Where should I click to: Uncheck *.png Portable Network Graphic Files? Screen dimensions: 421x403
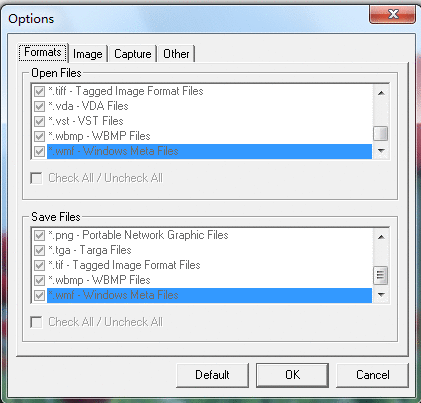point(39,235)
